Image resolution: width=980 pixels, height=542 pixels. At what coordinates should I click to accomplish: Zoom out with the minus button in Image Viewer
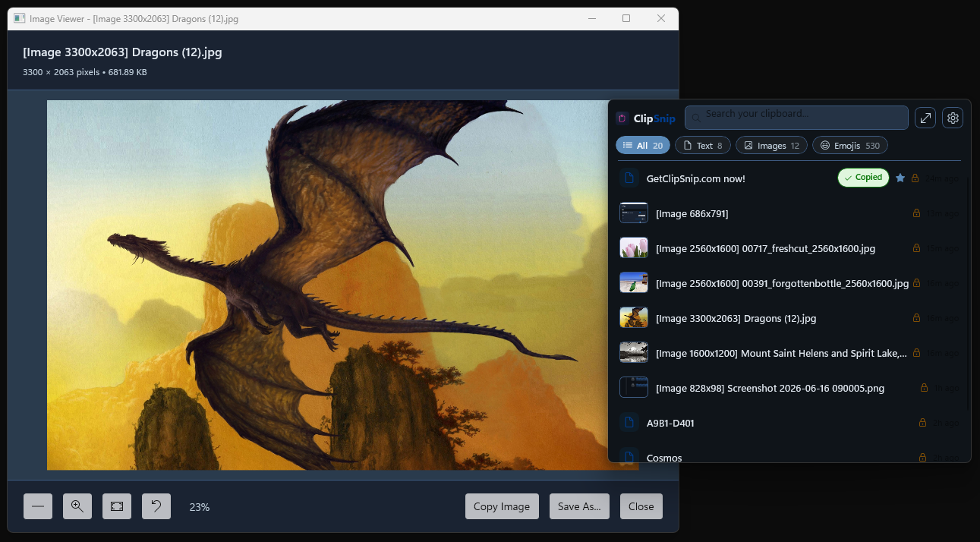(x=38, y=506)
